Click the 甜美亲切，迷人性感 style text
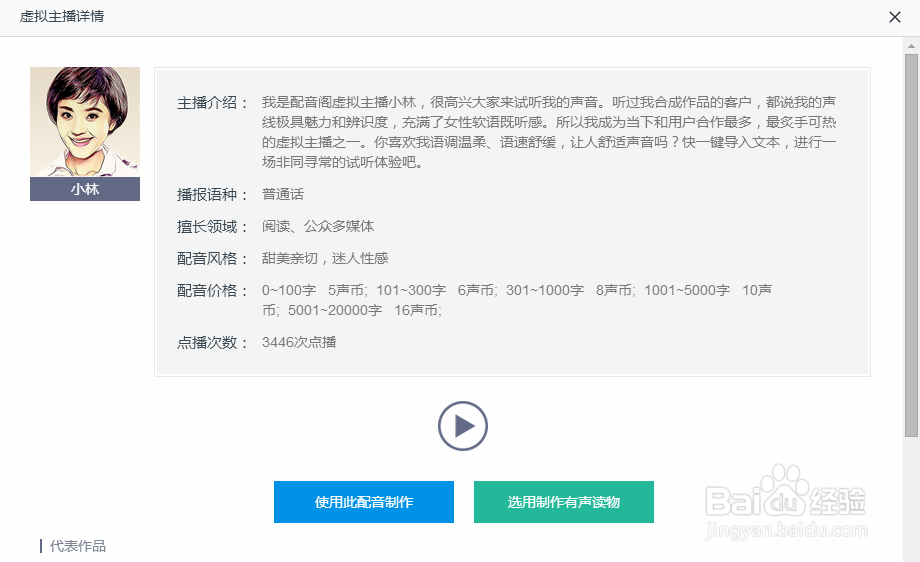The image size is (920, 562). 325,259
